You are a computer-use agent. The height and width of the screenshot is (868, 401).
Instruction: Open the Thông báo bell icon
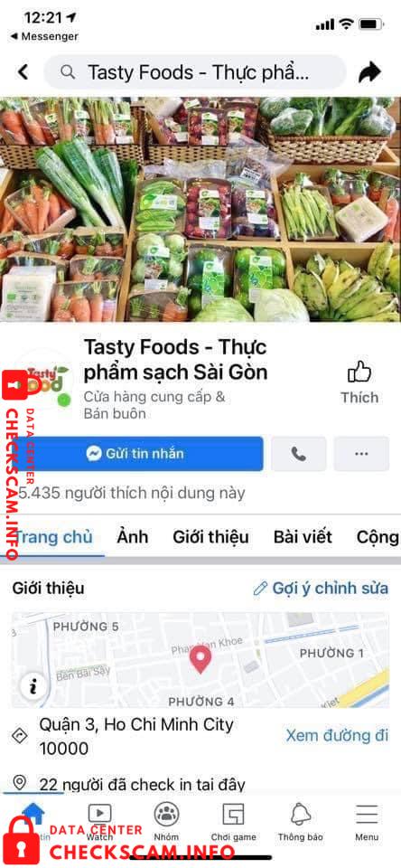(301, 813)
